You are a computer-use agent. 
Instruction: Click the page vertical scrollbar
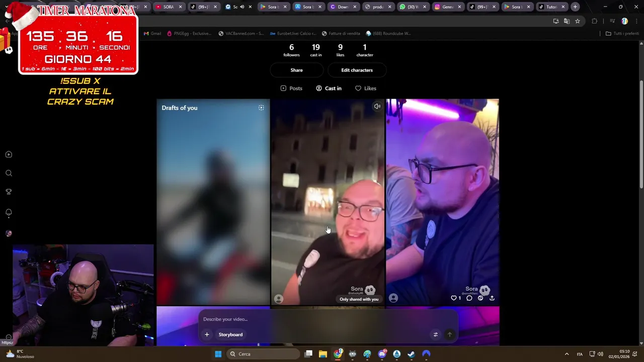tap(641, 135)
